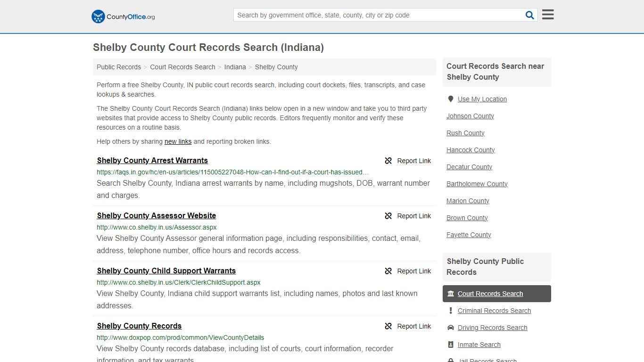644x362 pixels.
Task: Open the faqs.in.gov arrest warrants URL
Action: tap(233, 172)
